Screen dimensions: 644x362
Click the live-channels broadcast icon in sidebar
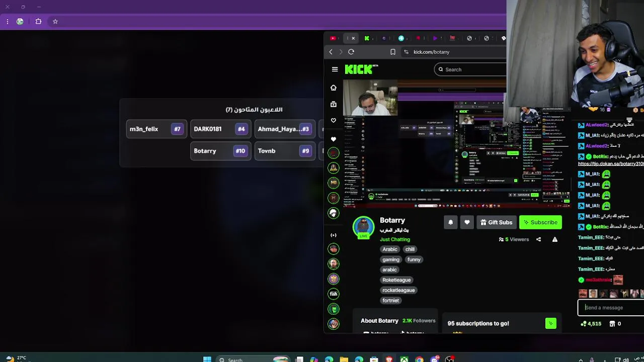(333, 235)
